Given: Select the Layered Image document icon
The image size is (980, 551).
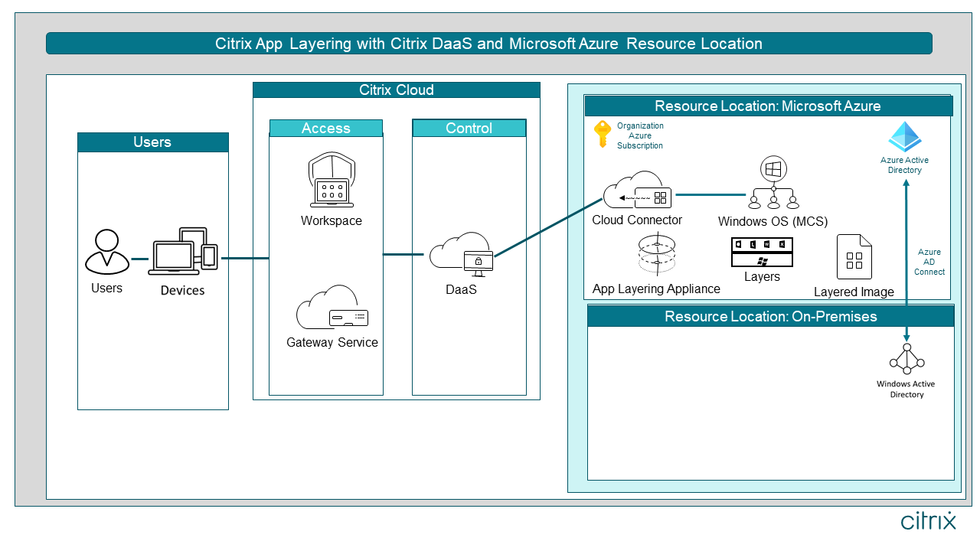Looking at the screenshot, I should coord(854,257).
